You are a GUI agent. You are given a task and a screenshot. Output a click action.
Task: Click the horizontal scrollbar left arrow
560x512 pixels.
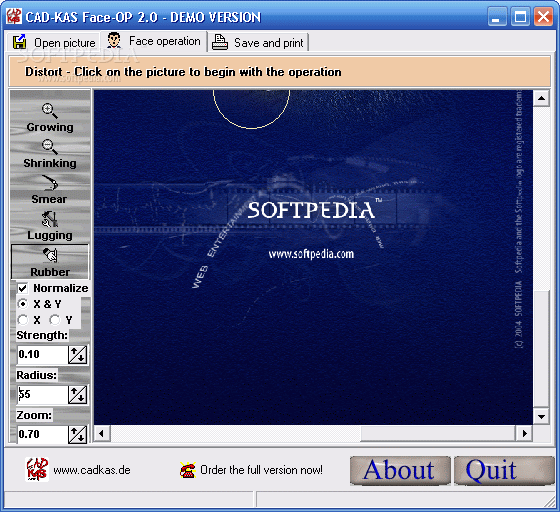[101, 434]
